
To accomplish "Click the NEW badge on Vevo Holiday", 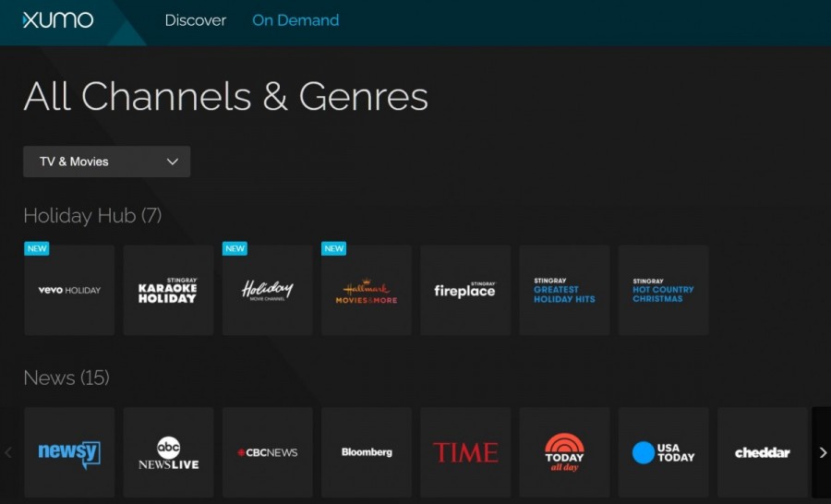I will pyautogui.click(x=37, y=248).
